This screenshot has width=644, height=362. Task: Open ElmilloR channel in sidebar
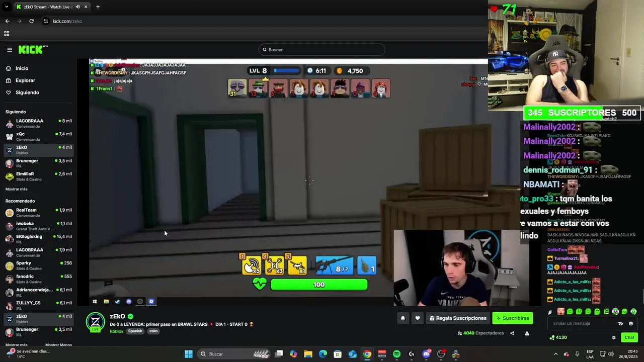click(39, 176)
